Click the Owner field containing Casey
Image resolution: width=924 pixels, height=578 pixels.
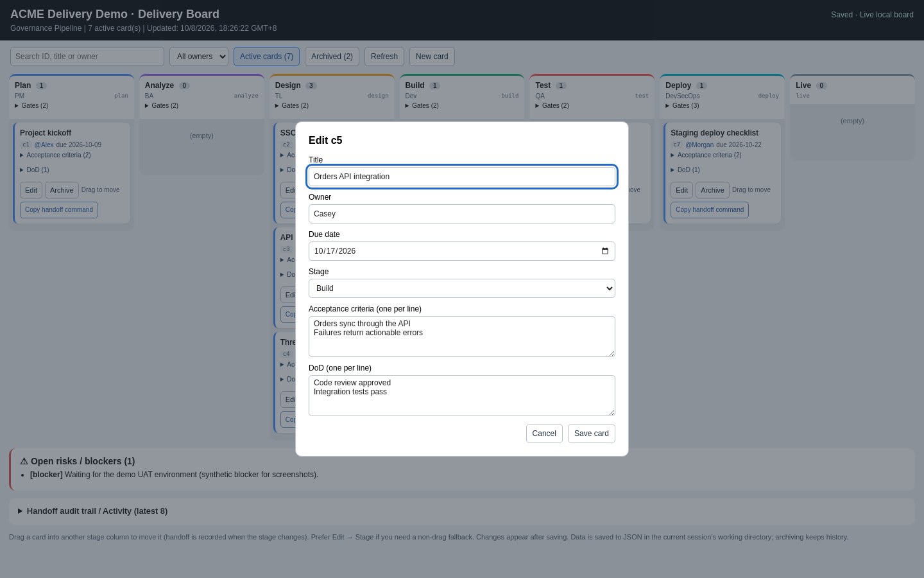coord(462,214)
